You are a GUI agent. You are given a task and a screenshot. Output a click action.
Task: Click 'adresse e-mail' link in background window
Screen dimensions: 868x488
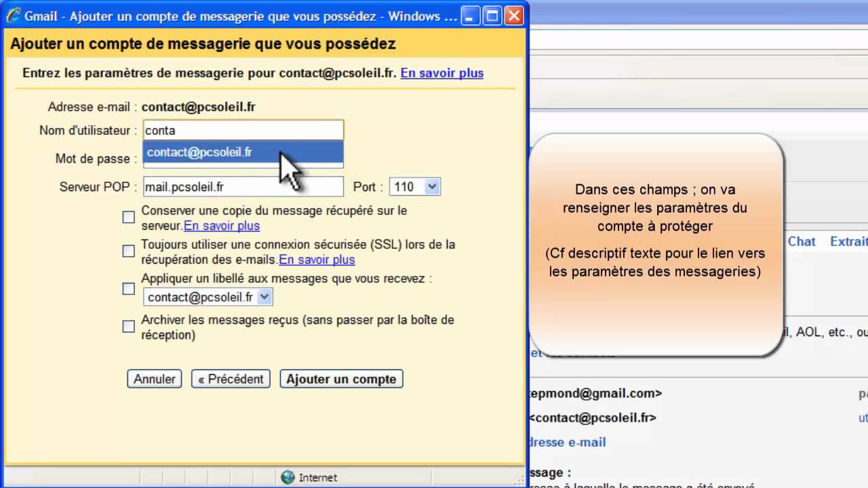[567, 442]
